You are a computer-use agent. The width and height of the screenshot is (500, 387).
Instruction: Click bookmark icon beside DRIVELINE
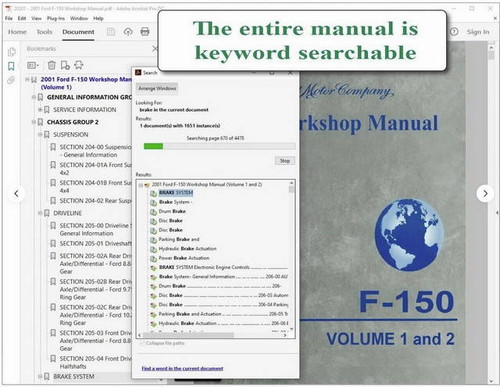pyautogui.click(x=47, y=213)
